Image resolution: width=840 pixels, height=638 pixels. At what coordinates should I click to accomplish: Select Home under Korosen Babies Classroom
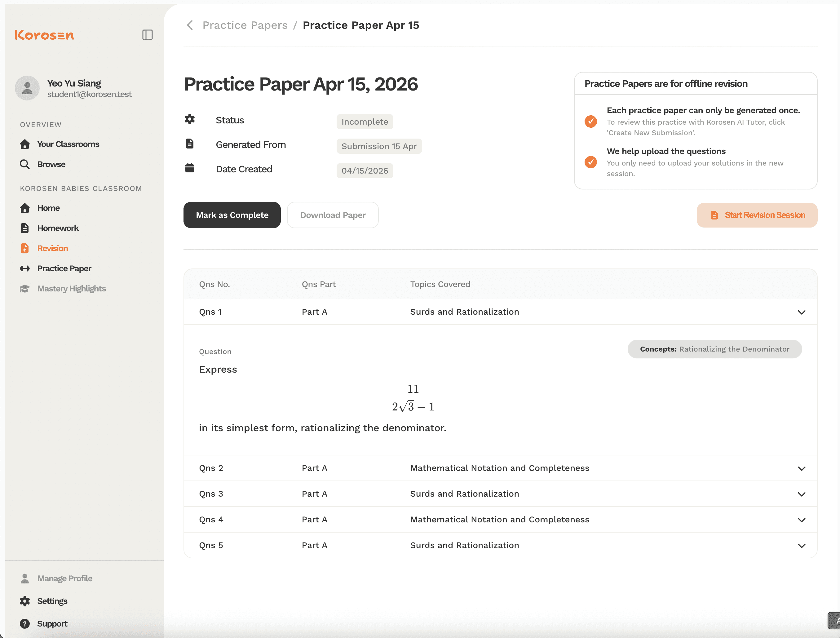pyautogui.click(x=49, y=208)
